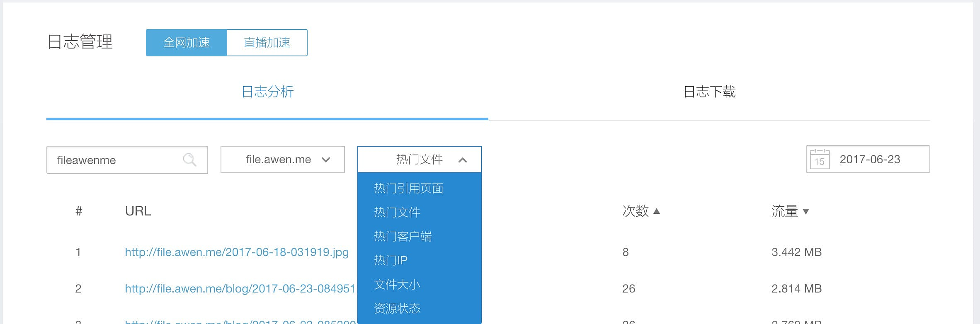Switch to 直播加速 mode
The image size is (980, 324).
tap(267, 43)
